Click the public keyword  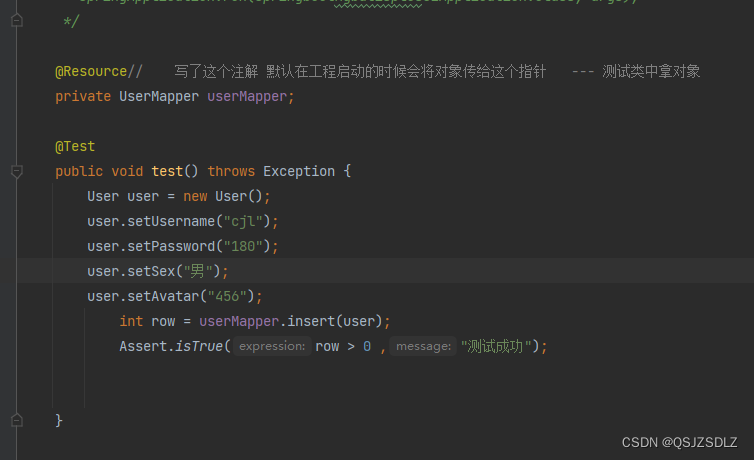pos(79,171)
